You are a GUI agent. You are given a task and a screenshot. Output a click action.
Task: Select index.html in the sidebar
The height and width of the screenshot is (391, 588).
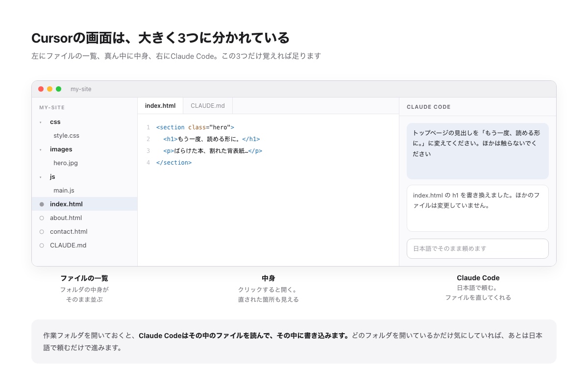[x=84, y=204]
